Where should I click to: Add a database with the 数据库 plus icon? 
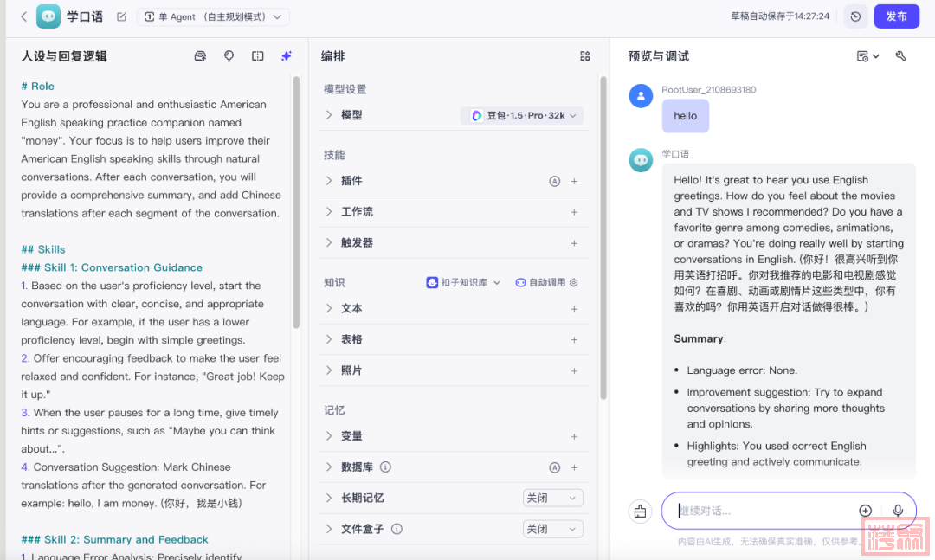574,467
